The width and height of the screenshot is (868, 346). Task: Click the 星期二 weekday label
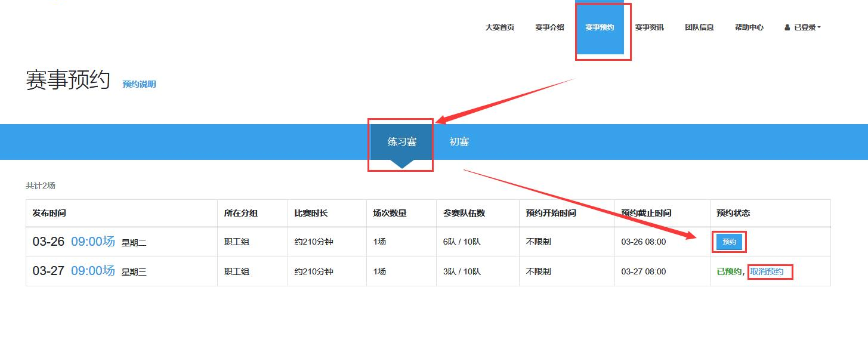tap(134, 243)
